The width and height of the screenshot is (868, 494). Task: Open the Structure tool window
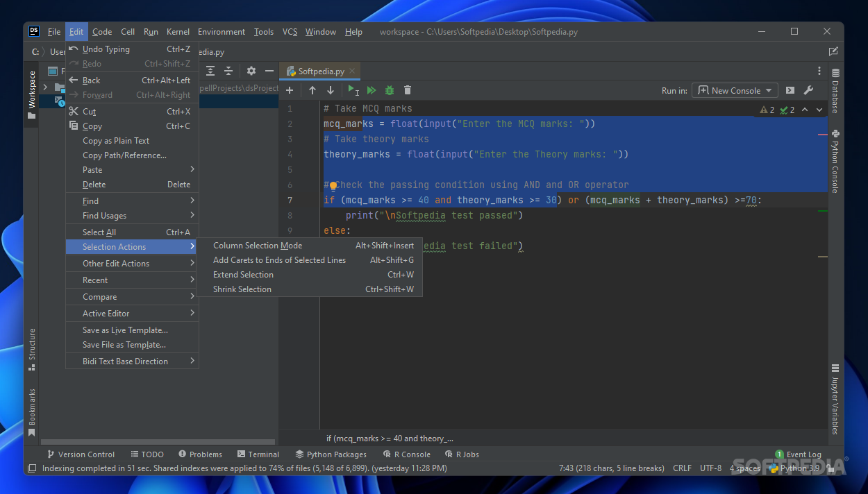31,349
